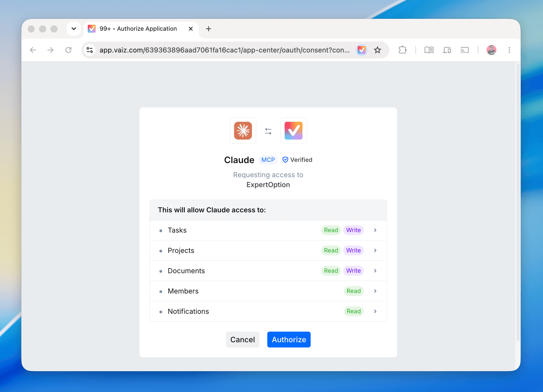Go forward using browser forward arrow
The image size is (543, 392).
50,50
